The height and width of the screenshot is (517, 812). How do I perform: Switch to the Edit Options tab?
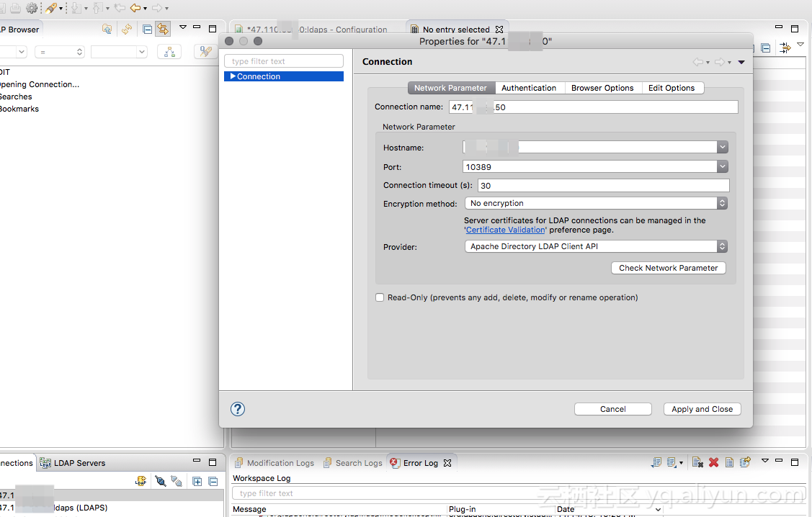tap(672, 88)
